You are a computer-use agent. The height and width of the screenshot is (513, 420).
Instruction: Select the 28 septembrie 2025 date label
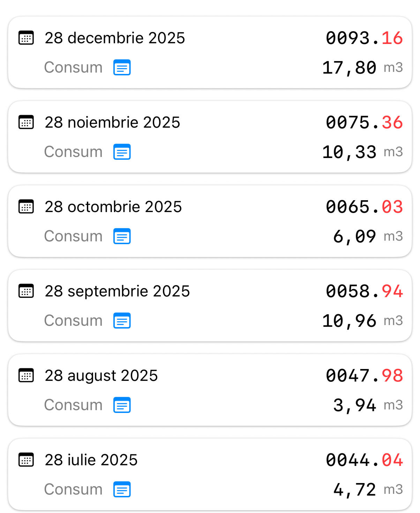pyautogui.click(x=117, y=291)
